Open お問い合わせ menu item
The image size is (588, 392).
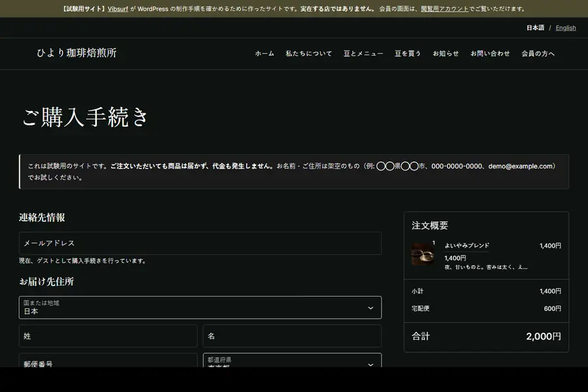point(490,54)
